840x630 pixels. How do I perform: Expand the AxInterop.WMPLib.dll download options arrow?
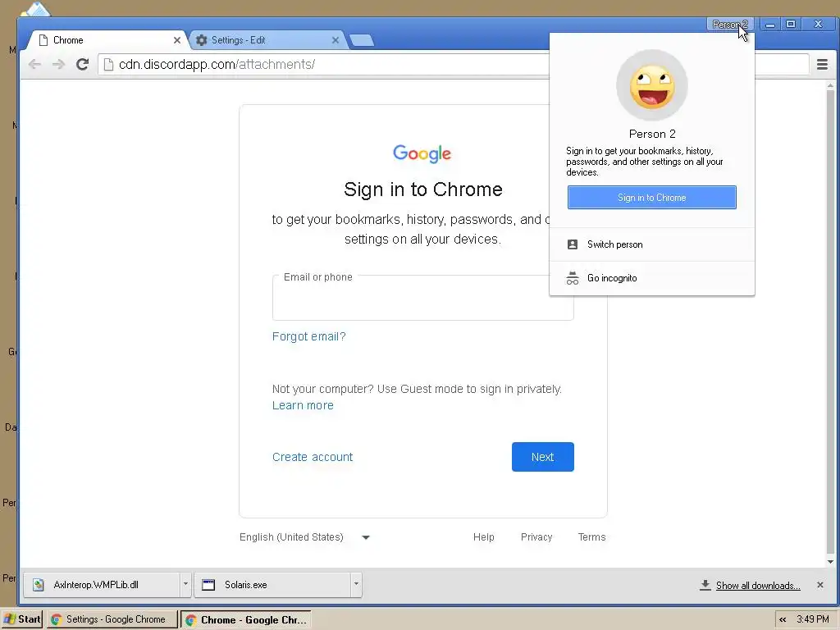pyautogui.click(x=185, y=584)
